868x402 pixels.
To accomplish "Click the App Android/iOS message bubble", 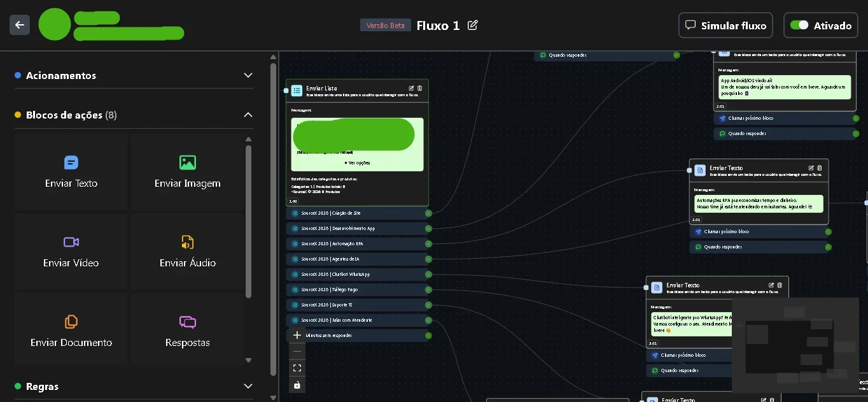I will tap(785, 87).
